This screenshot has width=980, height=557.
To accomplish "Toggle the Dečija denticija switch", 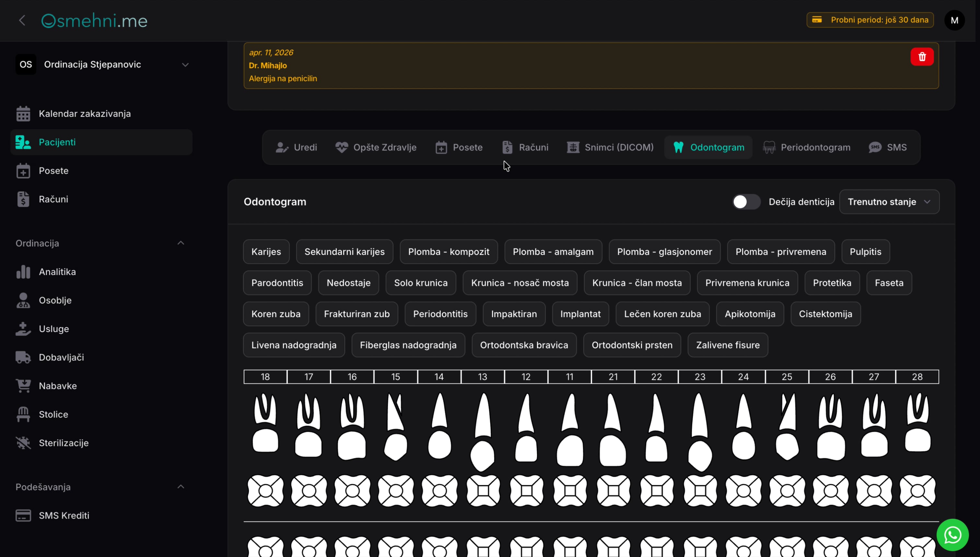I will [x=746, y=202].
